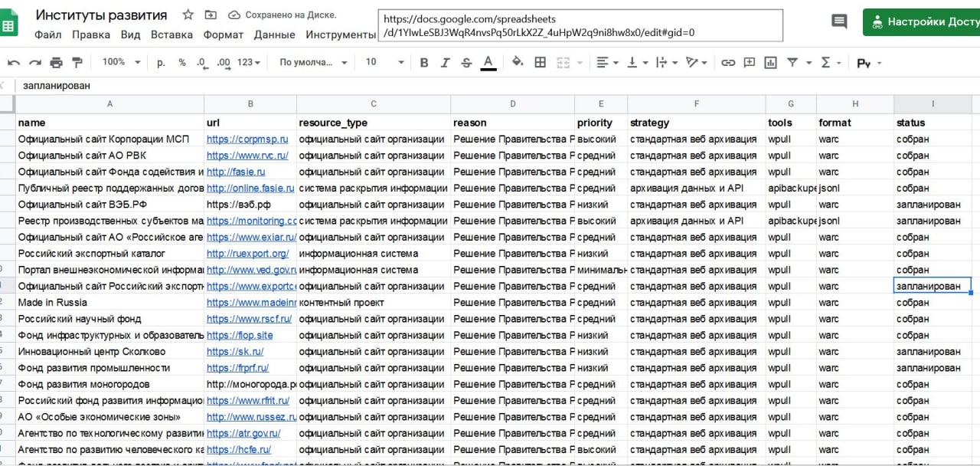Image resolution: width=980 pixels, height=466 pixels.
Task: Click the text rotation icon
Action: (692, 62)
